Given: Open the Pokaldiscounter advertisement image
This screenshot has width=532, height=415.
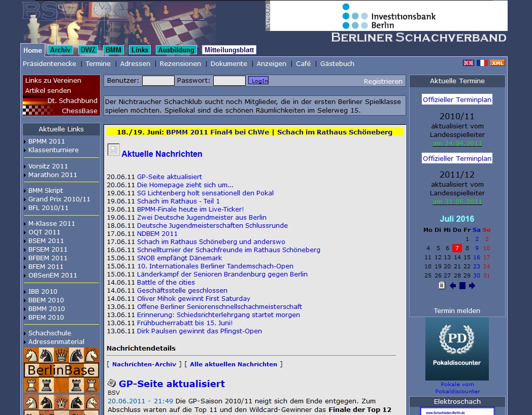Looking at the screenshot, I should 457,349.
